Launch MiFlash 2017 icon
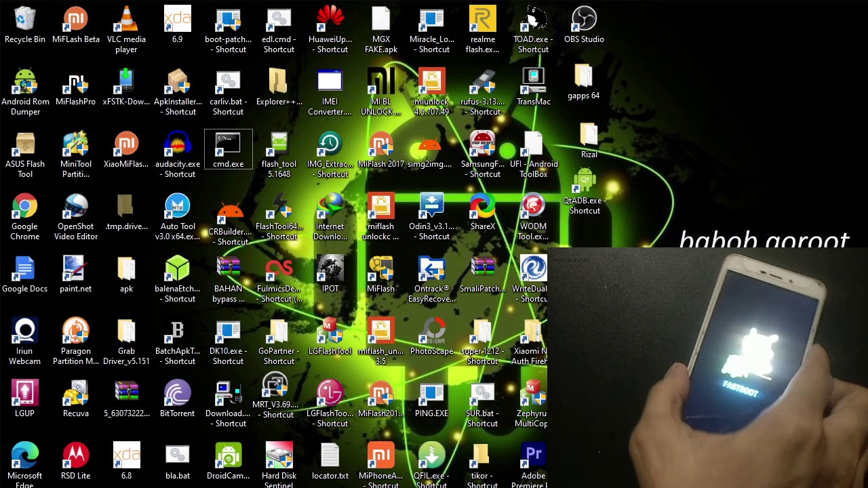This screenshot has width=868, height=488. coord(380,144)
